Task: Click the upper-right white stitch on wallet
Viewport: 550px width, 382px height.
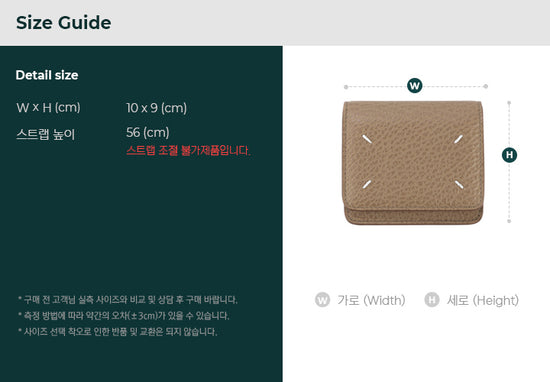Action: pyautogui.click(x=458, y=139)
